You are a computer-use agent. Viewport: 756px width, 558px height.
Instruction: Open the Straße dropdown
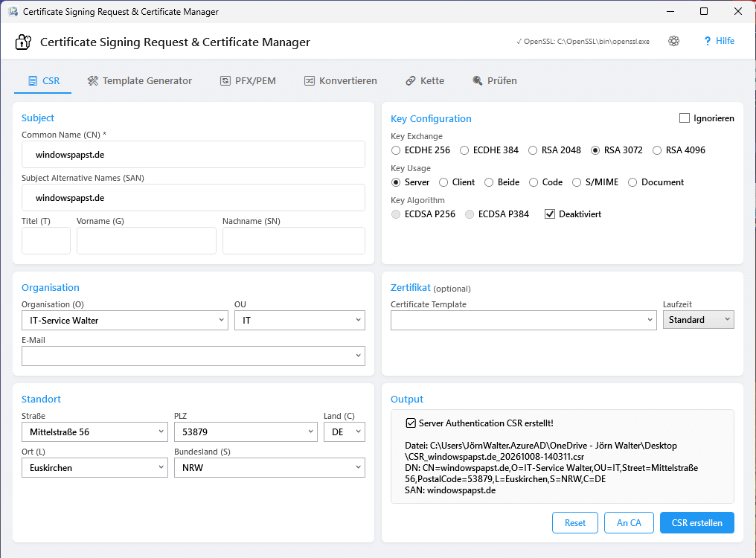tap(95, 432)
